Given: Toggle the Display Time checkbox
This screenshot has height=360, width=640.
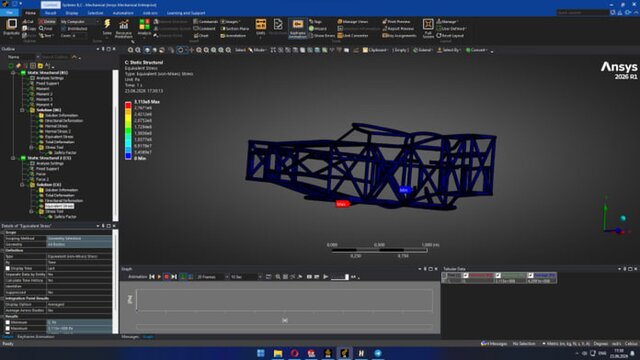Looking at the screenshot, I should coord(8,268).
